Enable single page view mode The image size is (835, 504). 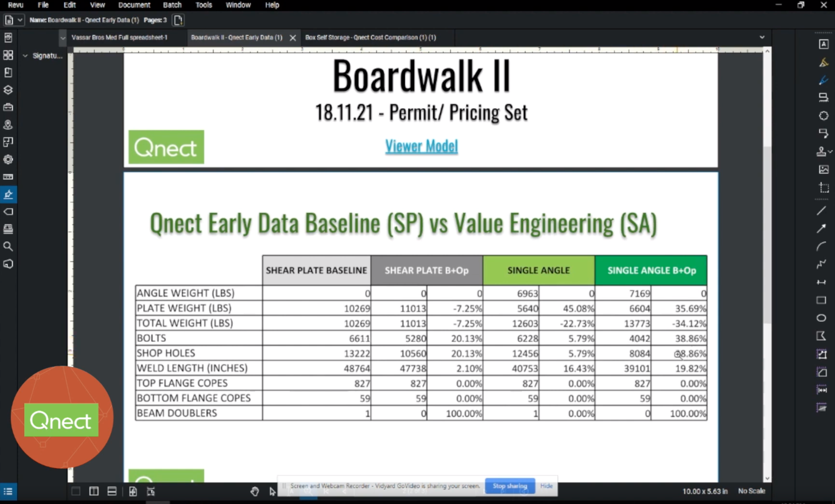[76, 491]
